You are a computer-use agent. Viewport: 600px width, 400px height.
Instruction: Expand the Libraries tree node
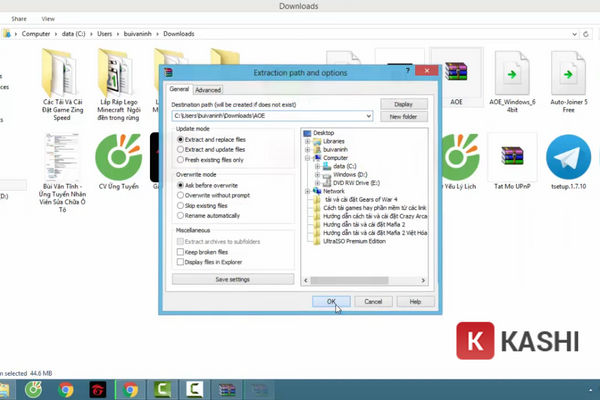click(307, 141)
